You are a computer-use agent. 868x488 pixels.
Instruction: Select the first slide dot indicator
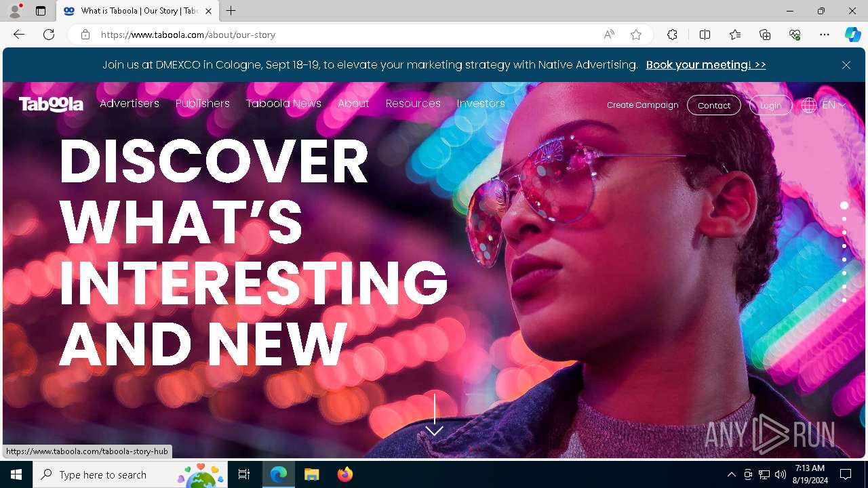pos(844,205)
